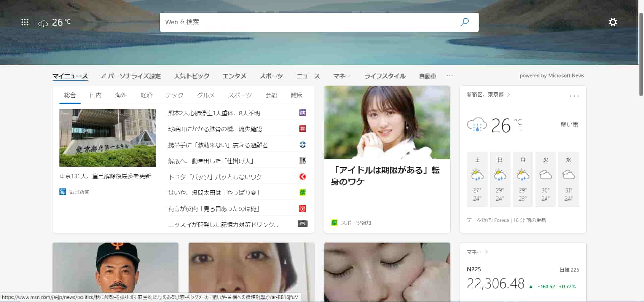Viewport: 644px width, 302px height.
Task: Click the 火 forecast cloud icon
Action: (x=545, y=175)
